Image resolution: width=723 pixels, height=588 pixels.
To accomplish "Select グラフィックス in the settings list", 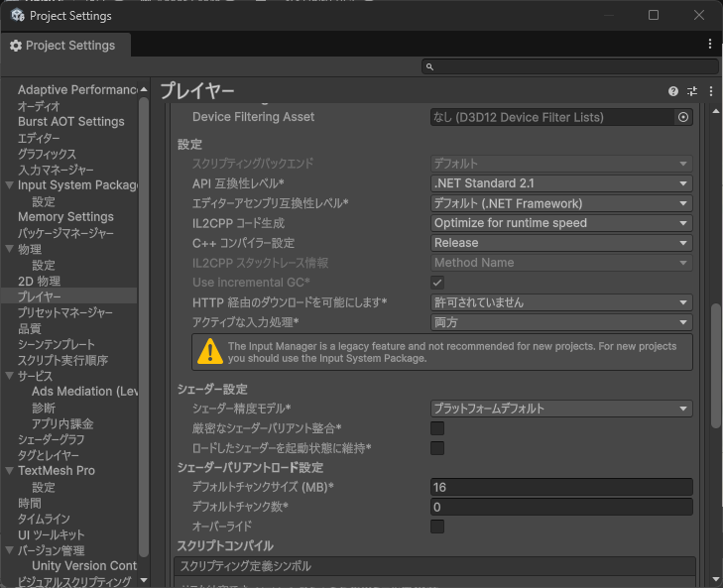I will click(x=47, y=154).
